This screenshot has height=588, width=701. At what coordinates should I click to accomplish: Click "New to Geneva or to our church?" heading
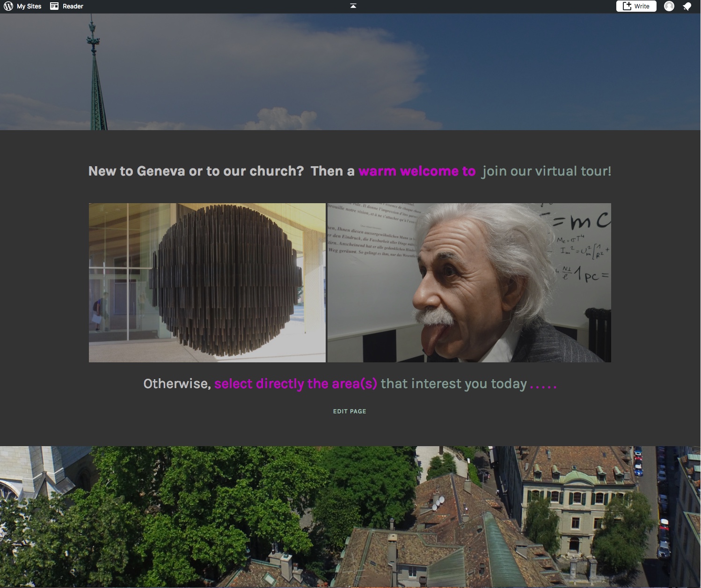click(196, 171)
